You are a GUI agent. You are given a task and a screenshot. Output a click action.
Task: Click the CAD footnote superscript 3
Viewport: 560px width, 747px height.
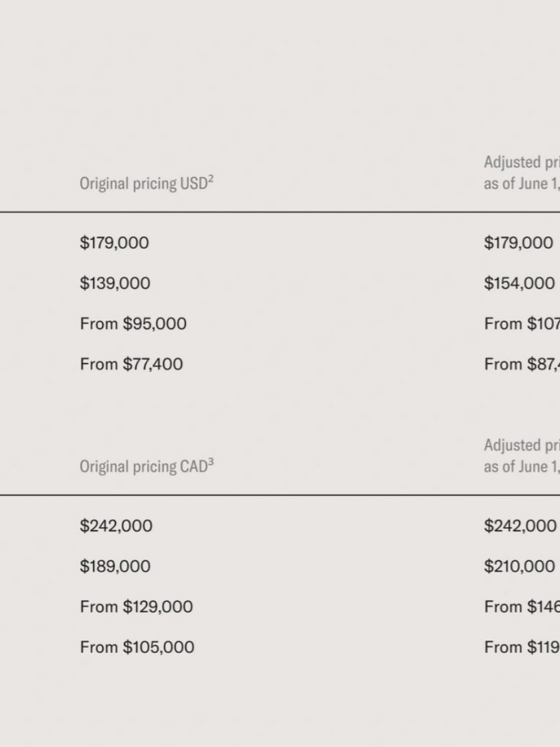point(211,462)
